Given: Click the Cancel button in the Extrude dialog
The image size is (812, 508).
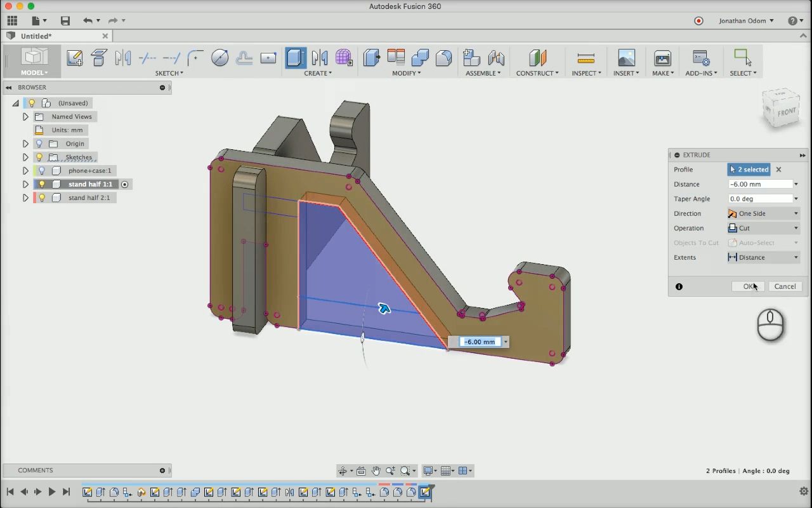Looking at the screenshot, I should tap(785, 286).
